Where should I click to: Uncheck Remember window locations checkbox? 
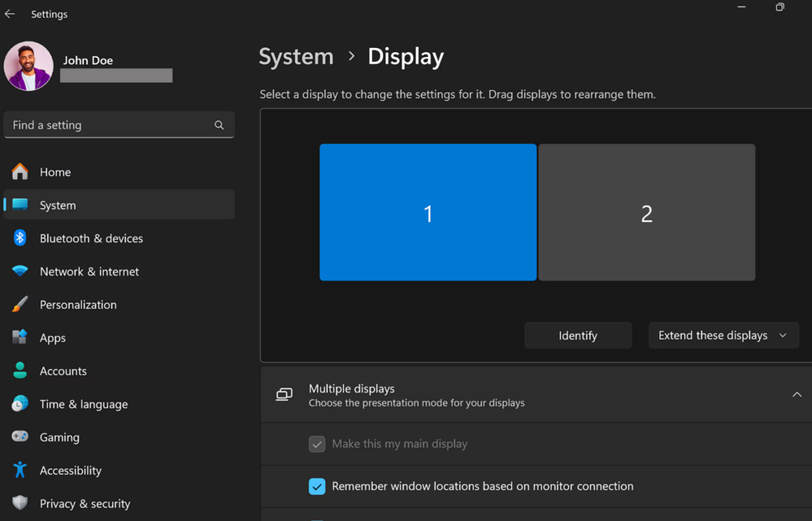317,487
